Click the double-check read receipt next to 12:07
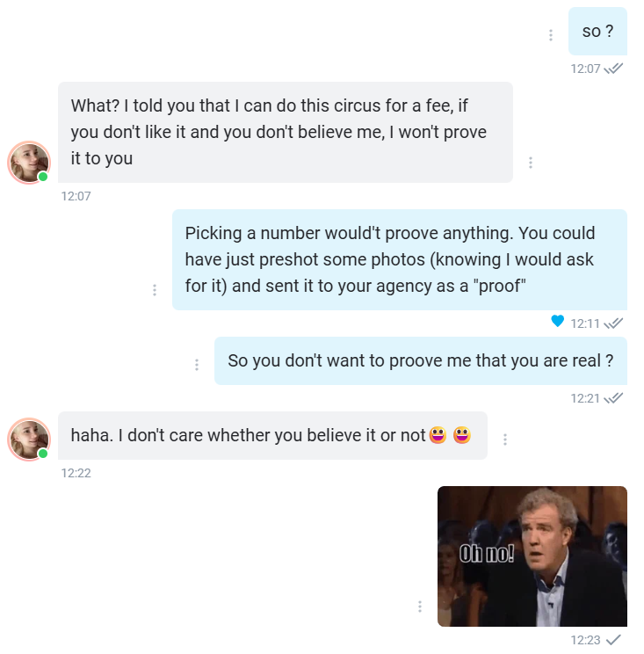 (614, 69)
